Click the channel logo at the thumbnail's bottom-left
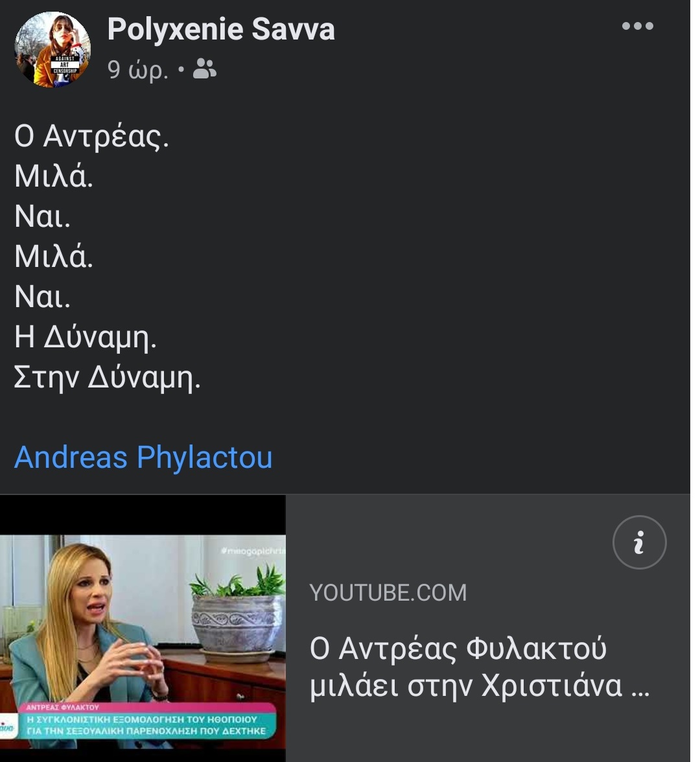Screen dimensions: 700x762 [6, 728]
